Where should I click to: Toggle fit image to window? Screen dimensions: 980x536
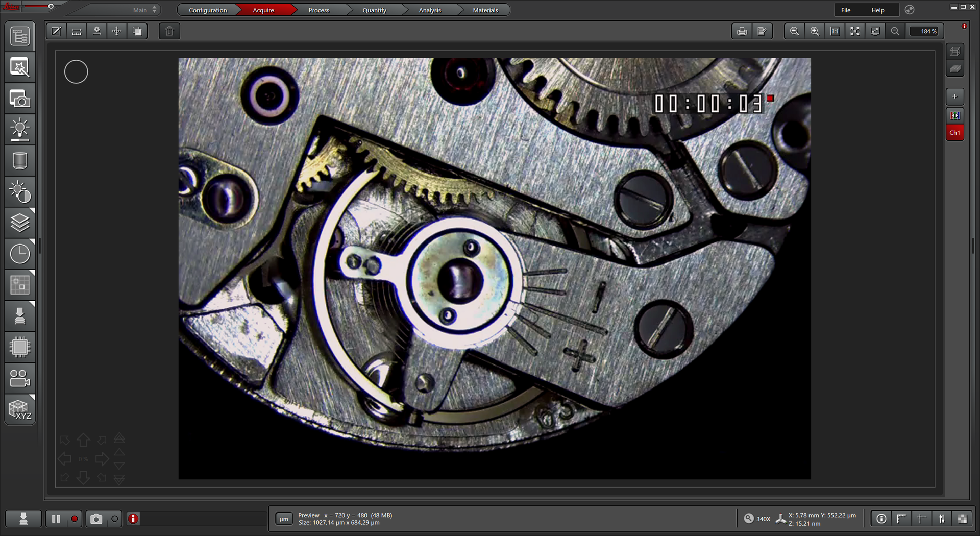854,31
